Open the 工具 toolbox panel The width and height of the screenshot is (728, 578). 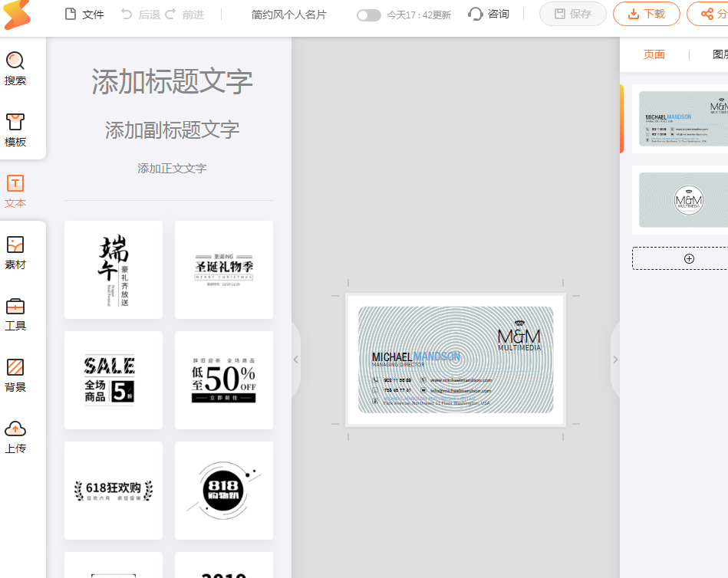tap(15, 314)
